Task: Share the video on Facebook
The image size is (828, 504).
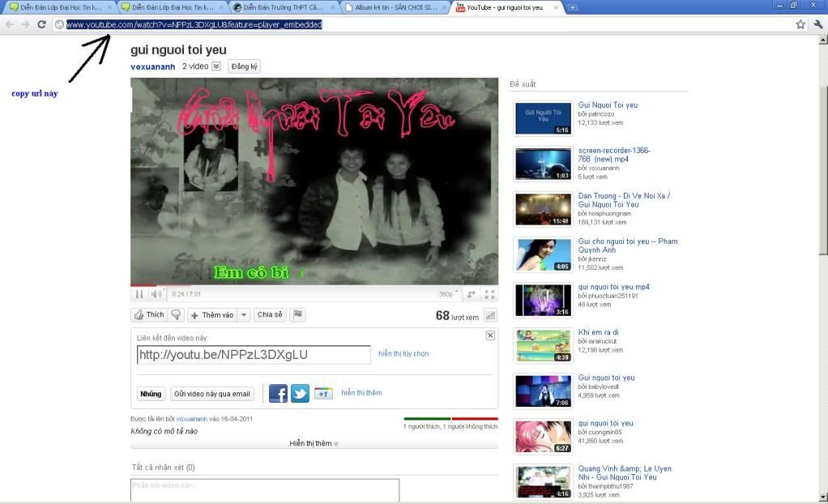Action: 278,394
